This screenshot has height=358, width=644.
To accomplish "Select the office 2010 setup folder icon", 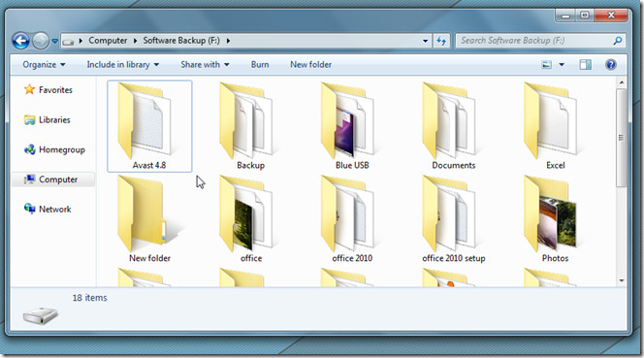I will pos(449,213).
